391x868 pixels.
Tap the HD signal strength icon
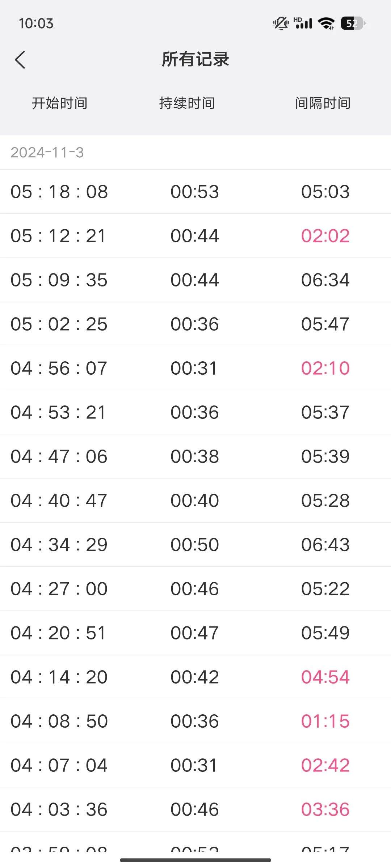(303, 23)
